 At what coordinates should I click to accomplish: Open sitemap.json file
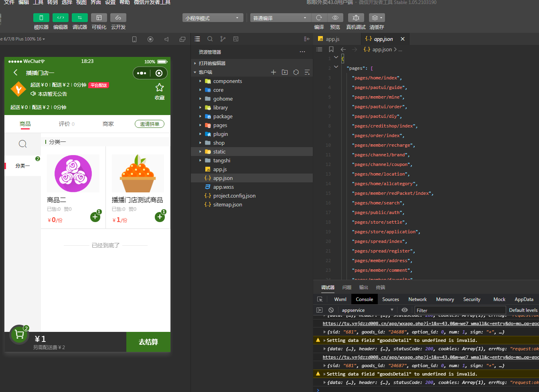(252, 204)
